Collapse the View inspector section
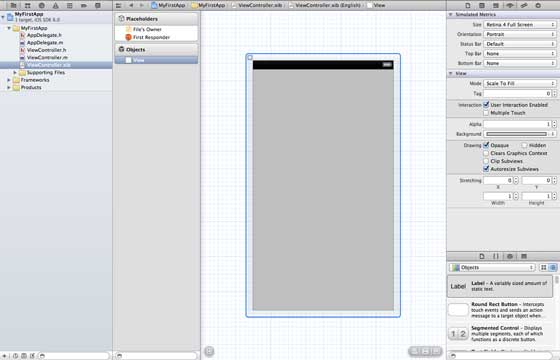 tap(451, 73)
